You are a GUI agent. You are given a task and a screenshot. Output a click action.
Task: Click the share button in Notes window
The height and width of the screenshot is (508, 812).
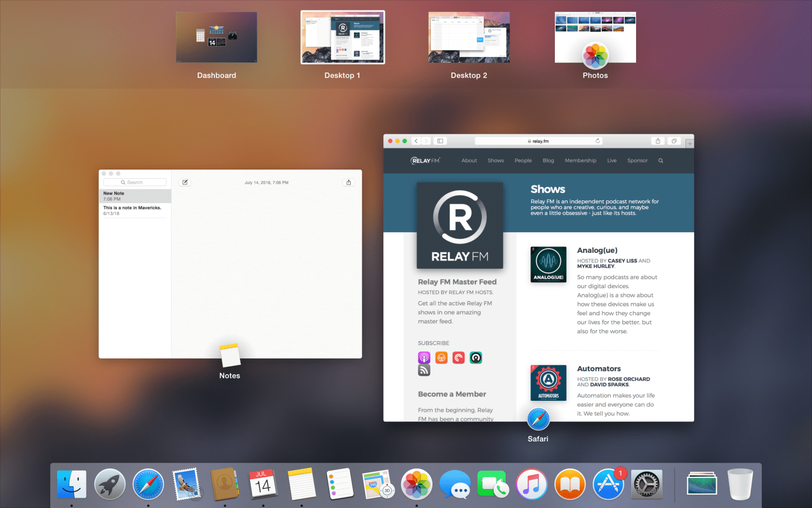pos(349,183)
